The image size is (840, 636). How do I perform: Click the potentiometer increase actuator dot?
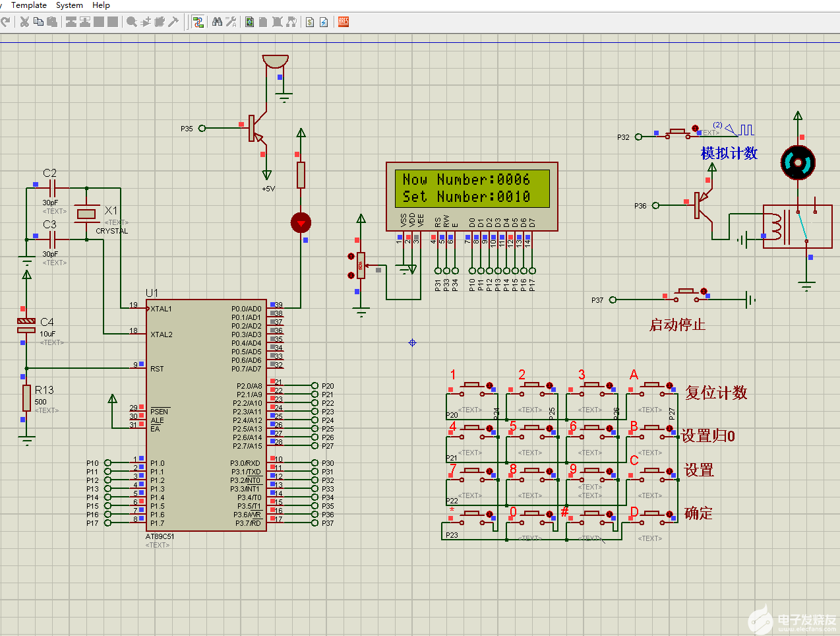[351, 256]
